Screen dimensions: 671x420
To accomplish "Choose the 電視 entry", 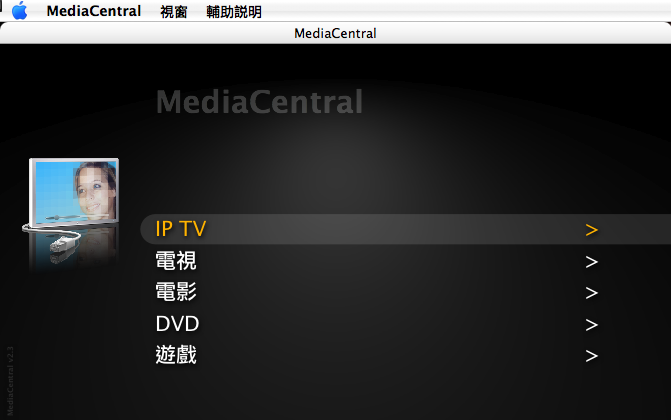I will 176,261.
